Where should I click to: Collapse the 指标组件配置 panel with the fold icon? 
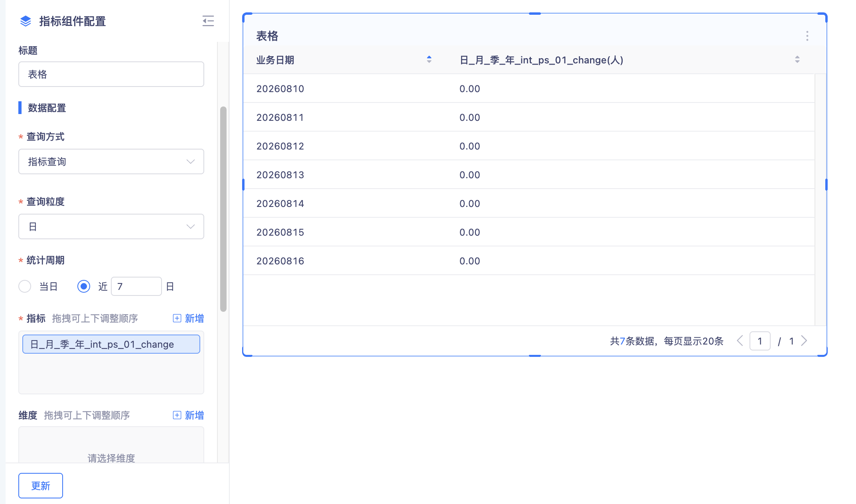(208, 21)
